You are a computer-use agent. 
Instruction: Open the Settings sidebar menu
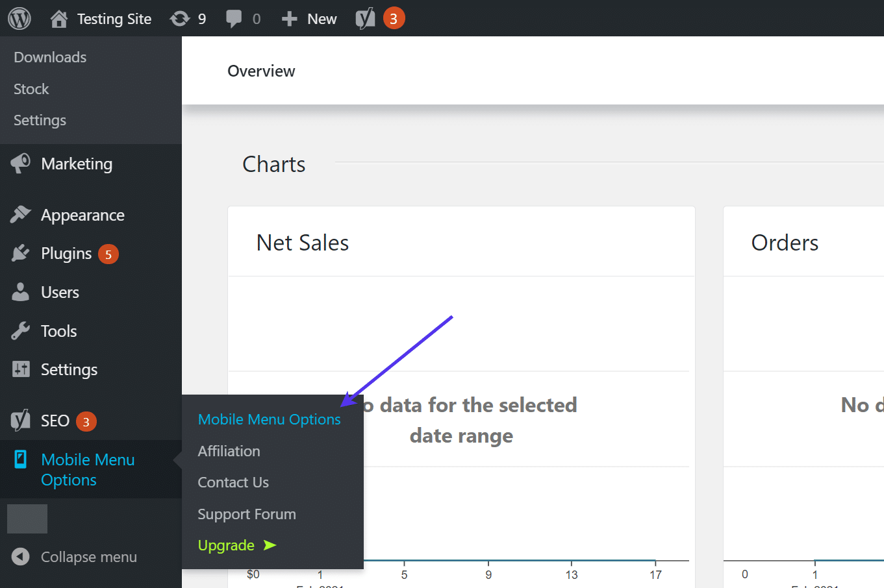point(69,369)
